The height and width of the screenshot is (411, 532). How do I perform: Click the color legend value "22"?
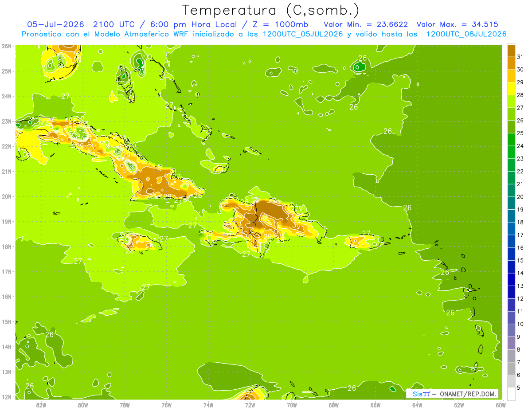coord(520,171)
